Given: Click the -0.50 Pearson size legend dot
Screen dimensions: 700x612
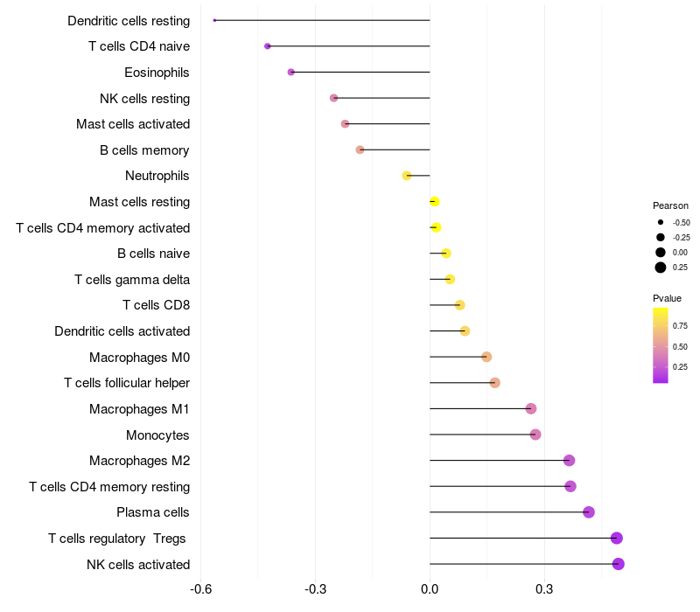Looking at the screenshot, I should click(661, 222).
